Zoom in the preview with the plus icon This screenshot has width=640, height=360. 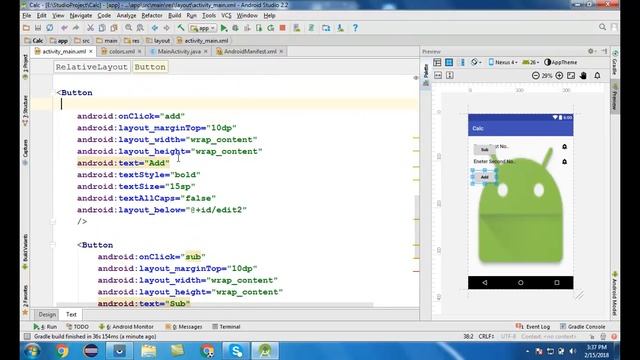pyautogui.click(x=559, y=76)
